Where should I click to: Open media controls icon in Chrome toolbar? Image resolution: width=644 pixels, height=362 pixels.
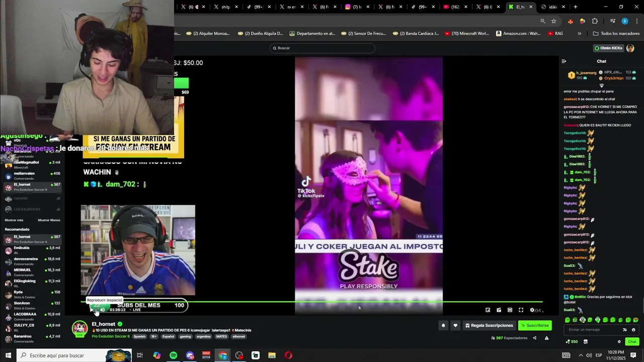pos(612,21)
